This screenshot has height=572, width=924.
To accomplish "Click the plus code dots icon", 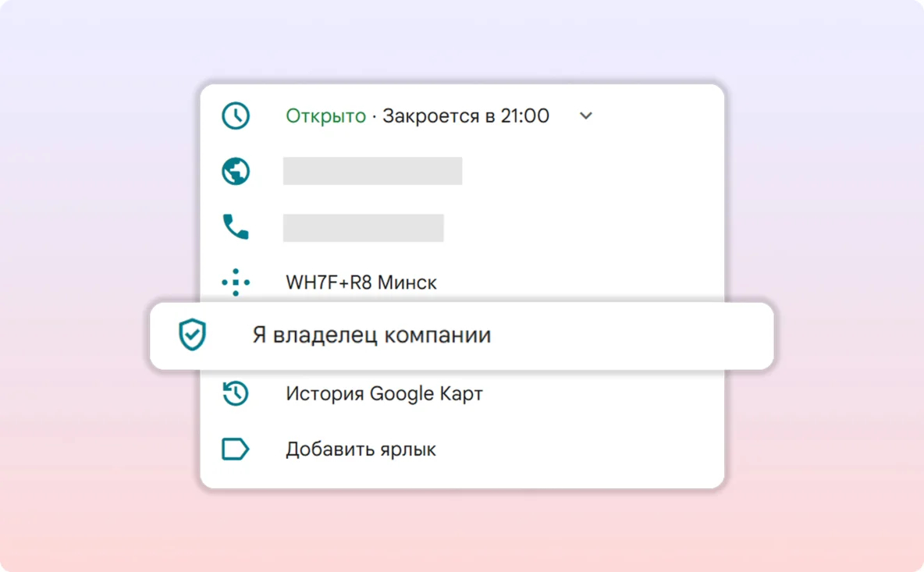I will pos(235,282).
